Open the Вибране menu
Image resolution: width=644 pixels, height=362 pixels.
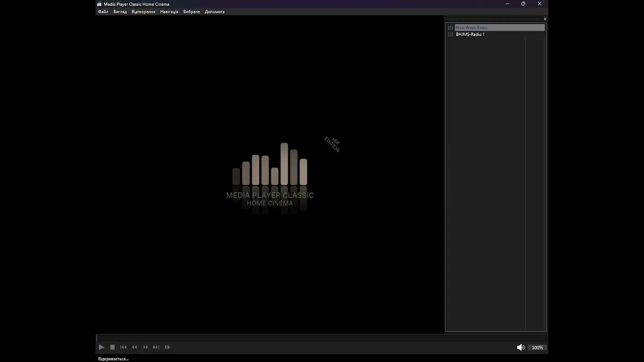coord(192,12)
